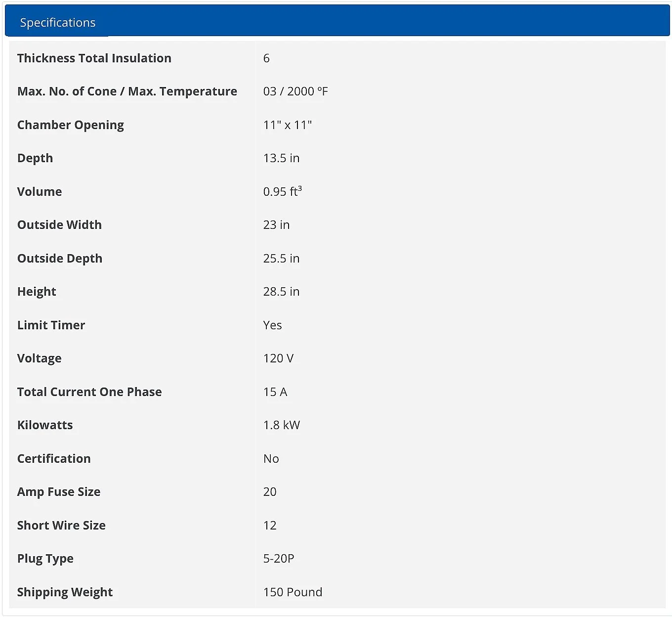672x617 pixels.
Task: Click the "Short Wire Size" label
Action: (61, 526)
